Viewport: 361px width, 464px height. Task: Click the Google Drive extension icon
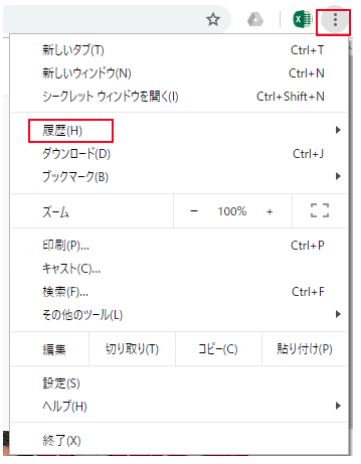pyautogui.click(x=255, y=19)
